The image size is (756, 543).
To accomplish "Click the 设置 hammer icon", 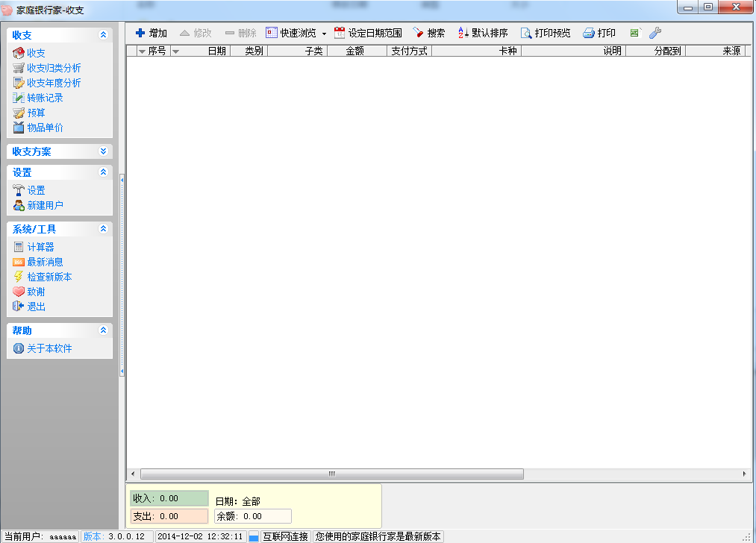I will [19, 190].
